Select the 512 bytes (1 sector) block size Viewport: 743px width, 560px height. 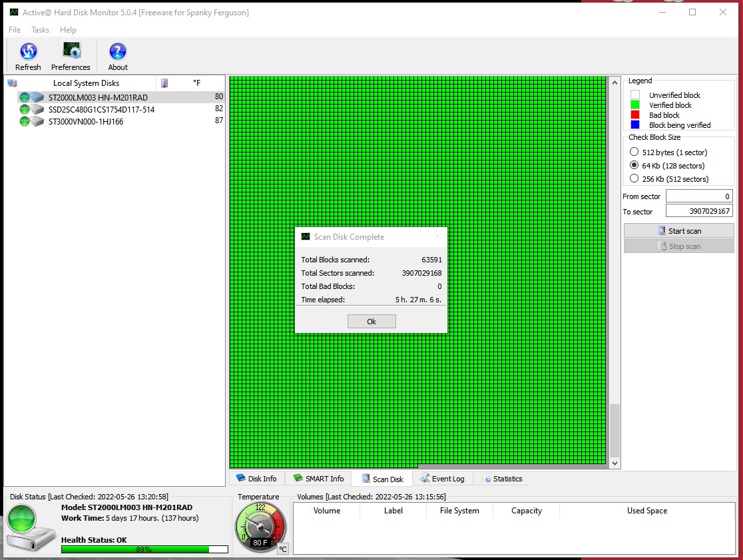(x=634, y=152)
